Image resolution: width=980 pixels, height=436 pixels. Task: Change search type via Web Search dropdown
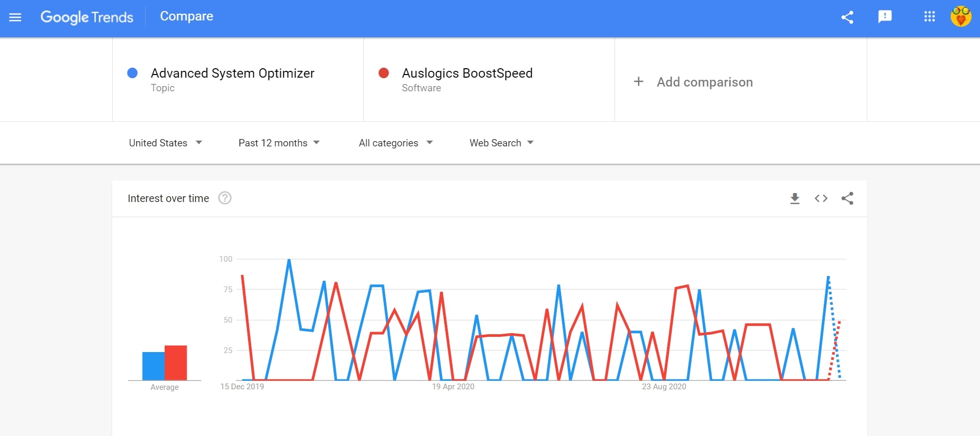pos(501,143)
